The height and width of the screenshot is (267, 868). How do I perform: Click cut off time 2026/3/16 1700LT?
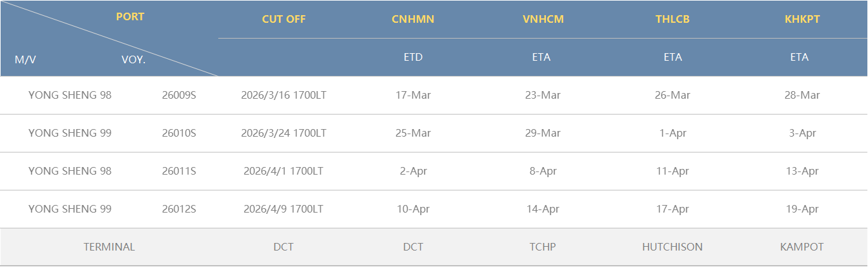283,96
